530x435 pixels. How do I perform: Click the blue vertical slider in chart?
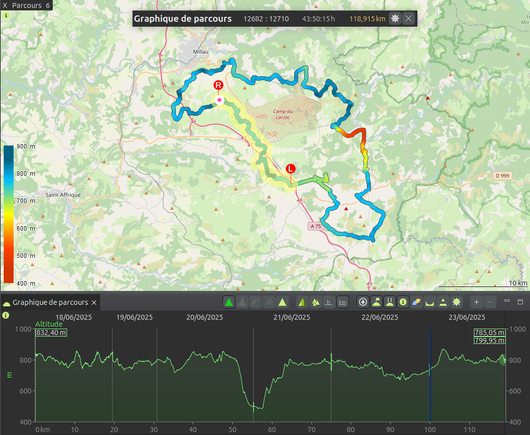430,374
